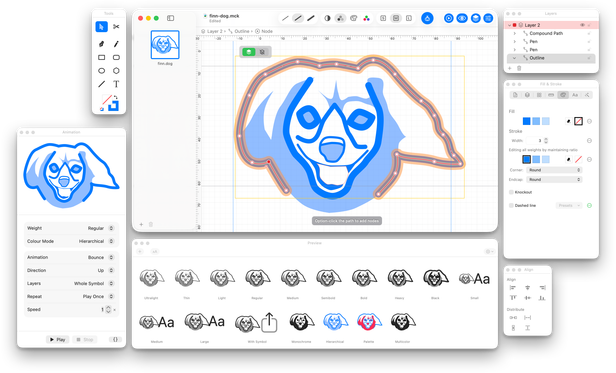Collapse Layer 2 in Layers panel
This screenshot has width=616, height=373.
510,25
